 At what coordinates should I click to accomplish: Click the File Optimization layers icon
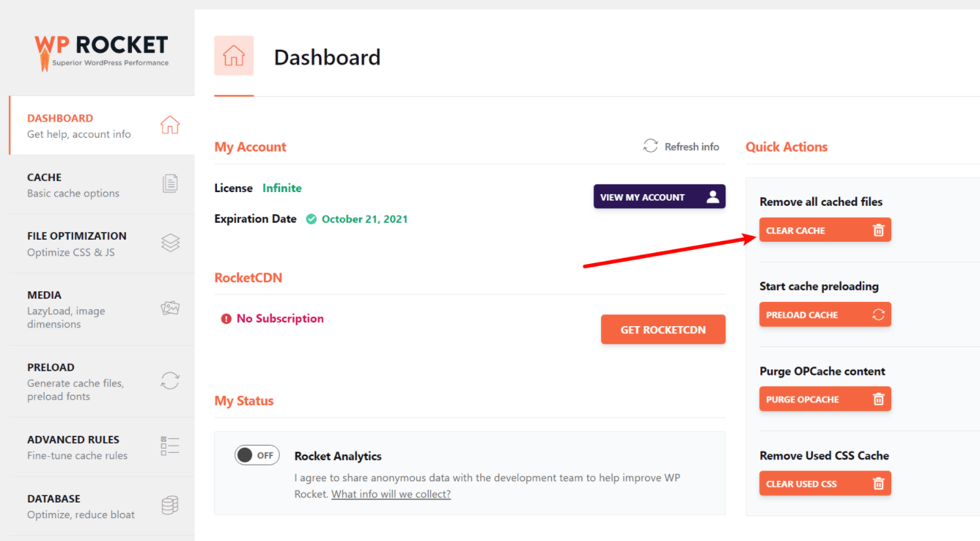[170, 243]
